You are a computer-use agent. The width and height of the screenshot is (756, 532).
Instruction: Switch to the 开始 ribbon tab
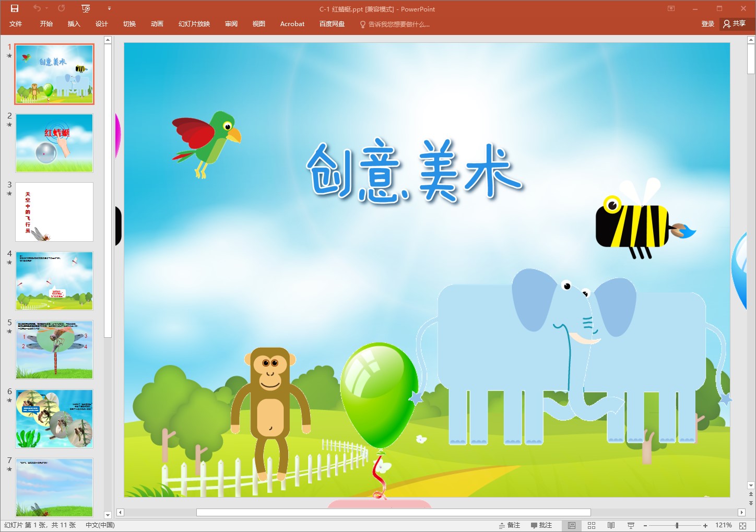(x=46, y=24)
